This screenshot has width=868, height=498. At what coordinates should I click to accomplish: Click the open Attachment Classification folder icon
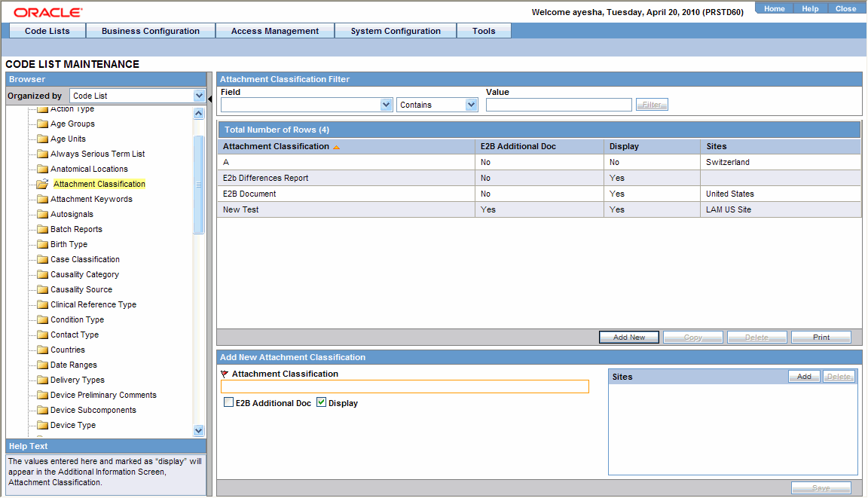tap(43, 184)
